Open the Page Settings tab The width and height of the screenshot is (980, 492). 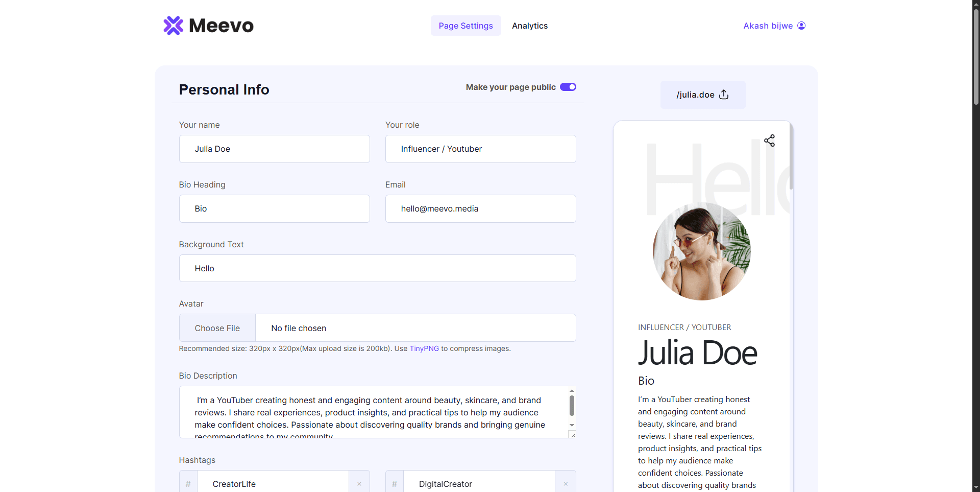pos(465,26)
